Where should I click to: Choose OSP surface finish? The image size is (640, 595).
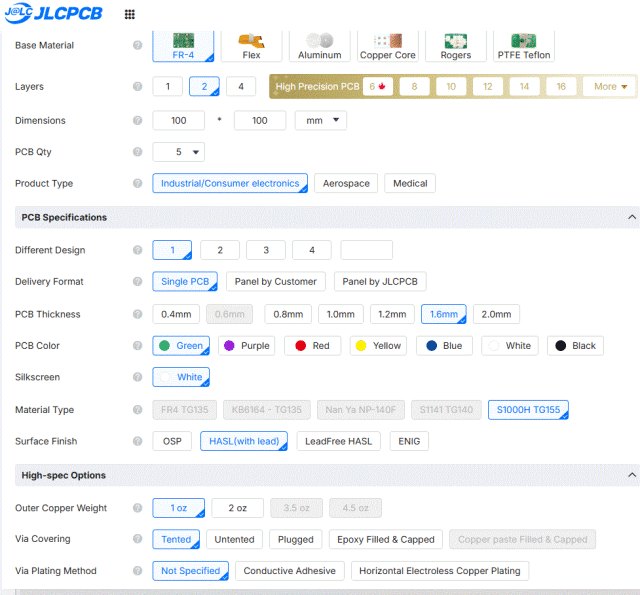[x=172, y=441]
